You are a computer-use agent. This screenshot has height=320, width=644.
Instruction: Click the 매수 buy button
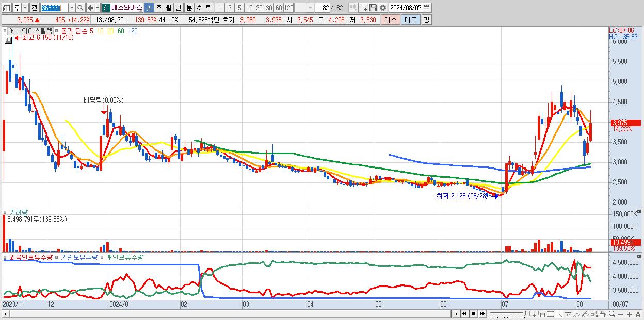point(390,20)
